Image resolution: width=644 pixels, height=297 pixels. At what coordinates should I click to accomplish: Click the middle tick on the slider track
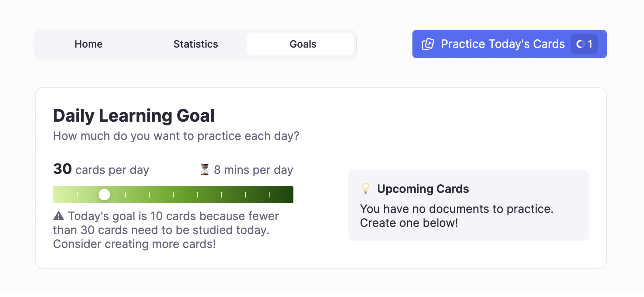click(173, 195)
